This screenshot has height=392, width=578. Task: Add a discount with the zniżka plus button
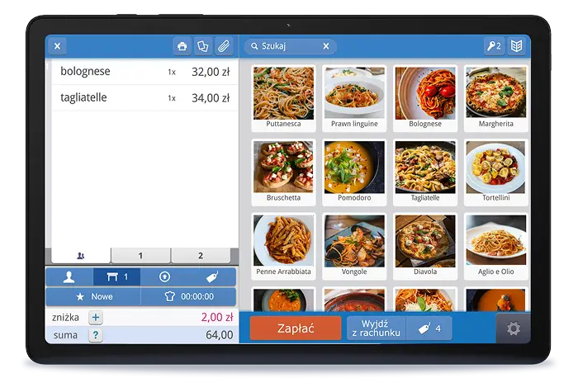click(x=96, y=317)
